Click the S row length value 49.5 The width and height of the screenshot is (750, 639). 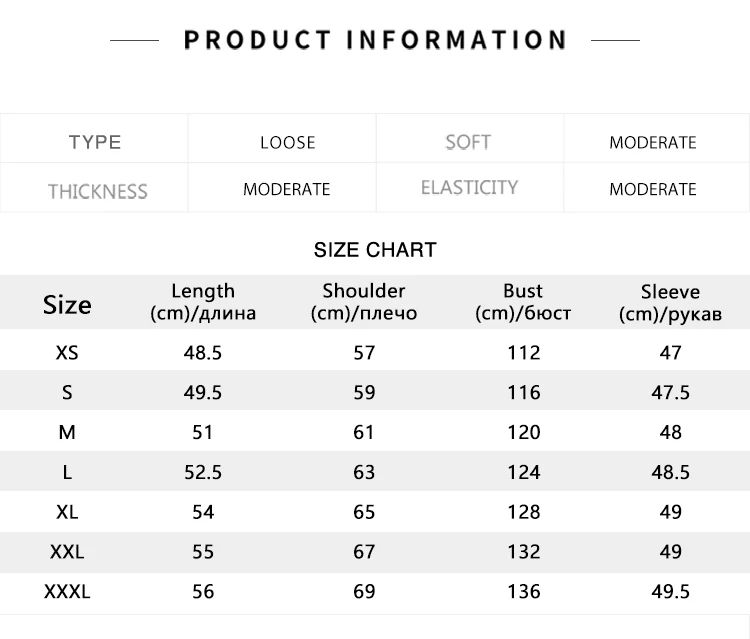click(x=203, y=393)
